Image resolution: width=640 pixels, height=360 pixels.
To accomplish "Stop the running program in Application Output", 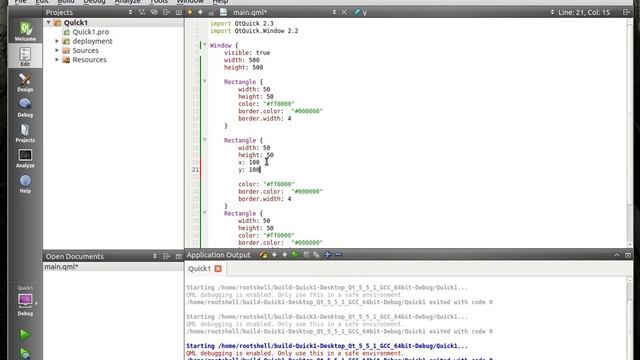I will [x=306, y=255].
